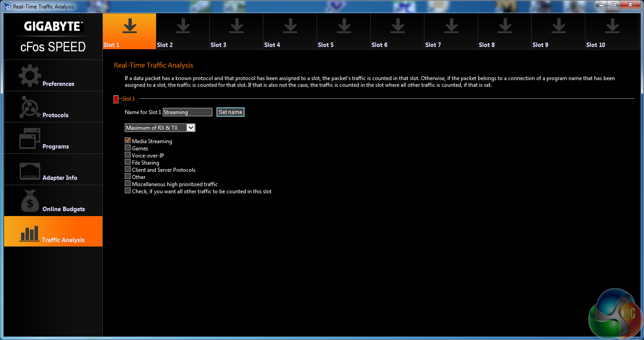Click the download arrow icon above Slot 6
644x340 pixels.
pos(398,26)
